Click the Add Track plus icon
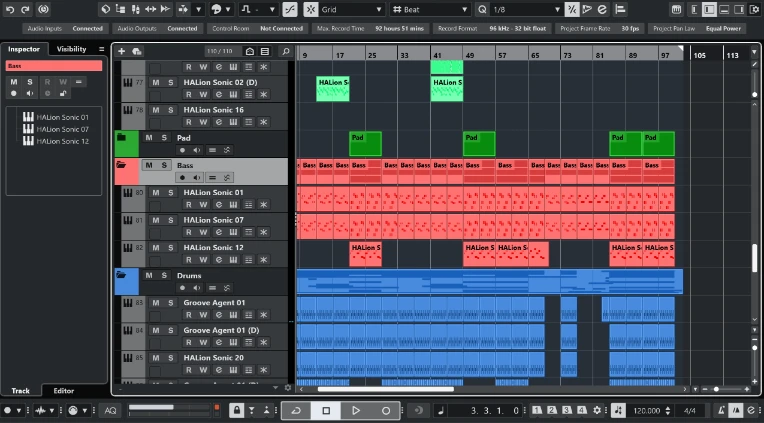Viewport: 764px width, 423px height. (122, 51)
